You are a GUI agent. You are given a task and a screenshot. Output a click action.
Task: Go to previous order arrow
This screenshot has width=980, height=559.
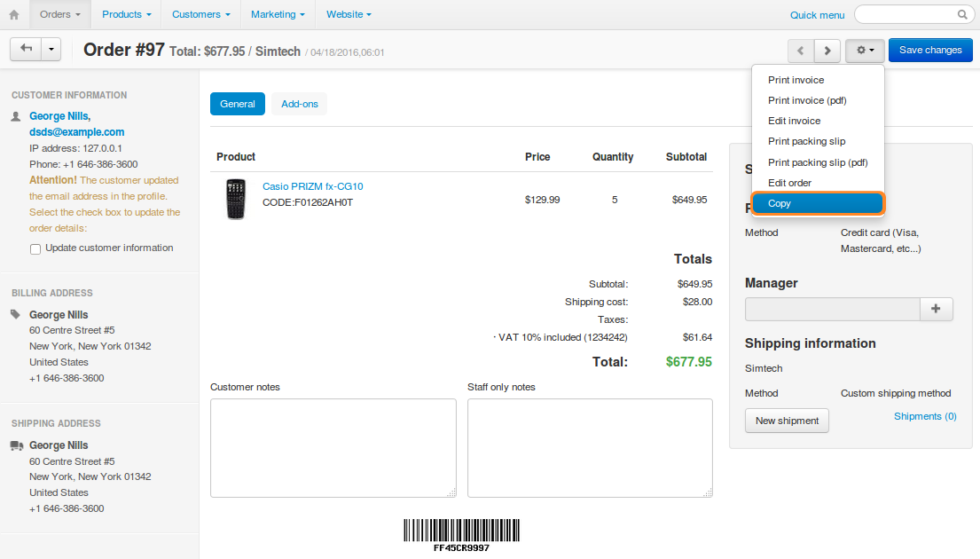(x=801, y=50)
